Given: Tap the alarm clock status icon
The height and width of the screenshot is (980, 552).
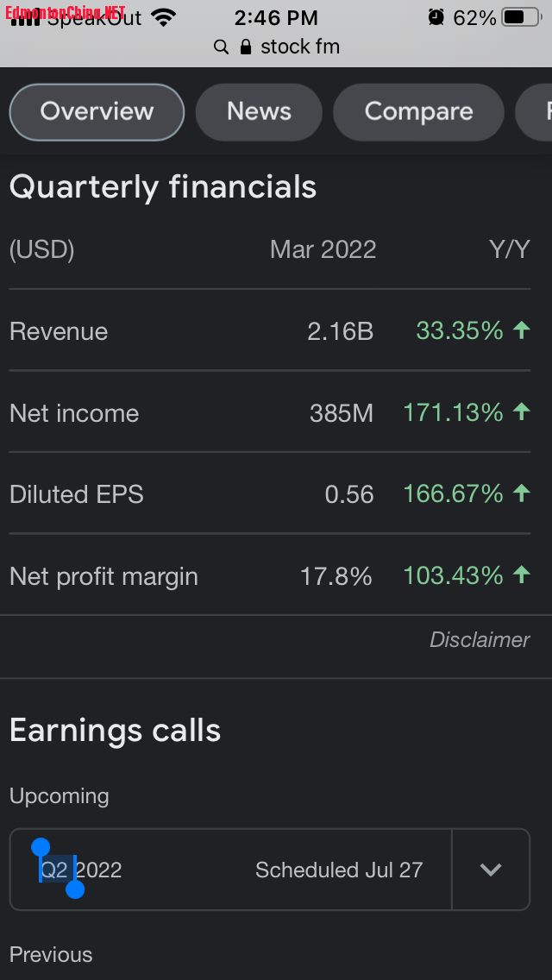Looking at the screenshot, I should [x=436, y=17].
